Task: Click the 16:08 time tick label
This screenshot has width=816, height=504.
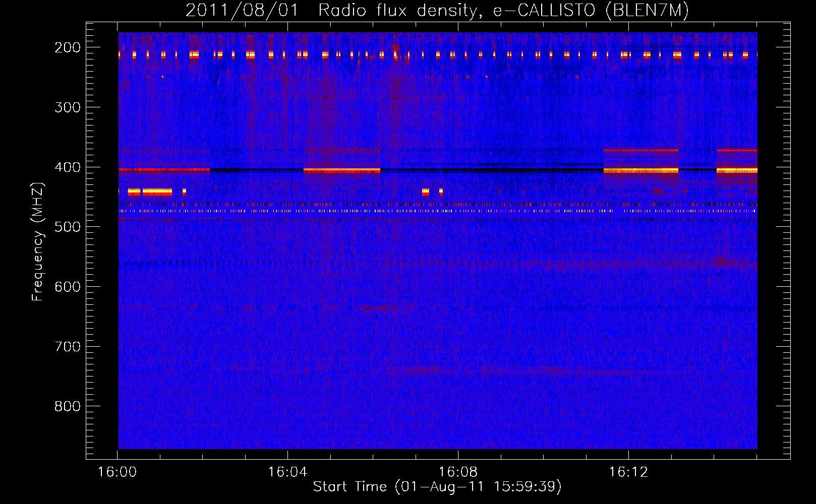Action: coord(458,472)
